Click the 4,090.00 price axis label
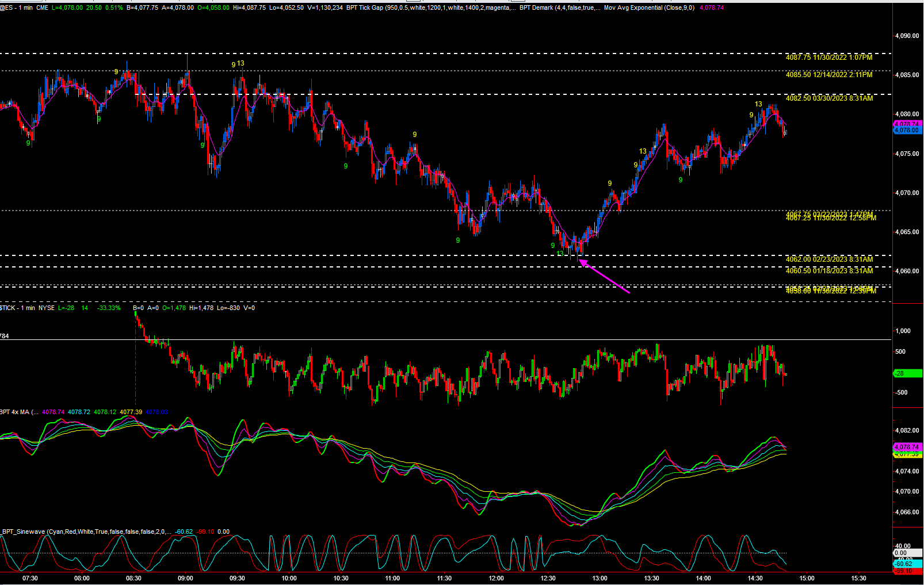 pos(907,36)
